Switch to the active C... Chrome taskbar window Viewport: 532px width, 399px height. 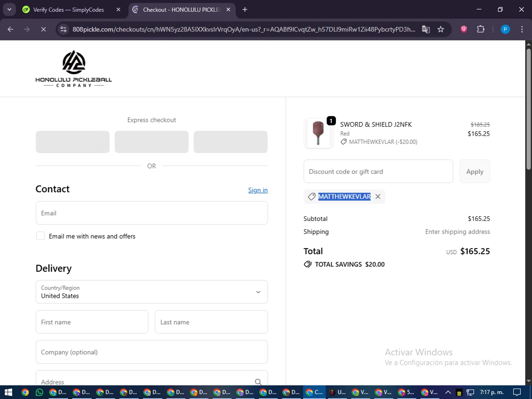pos(314,392)
